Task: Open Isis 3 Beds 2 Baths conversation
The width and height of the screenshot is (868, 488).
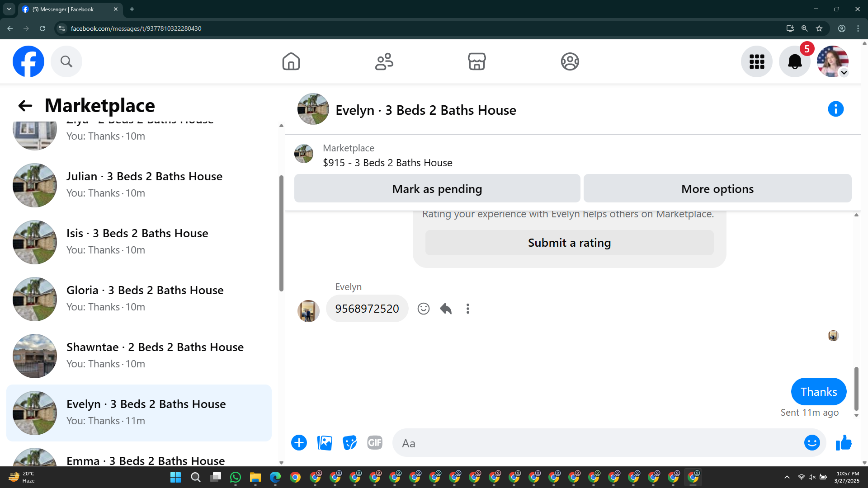Action: (x=139, y=242)
